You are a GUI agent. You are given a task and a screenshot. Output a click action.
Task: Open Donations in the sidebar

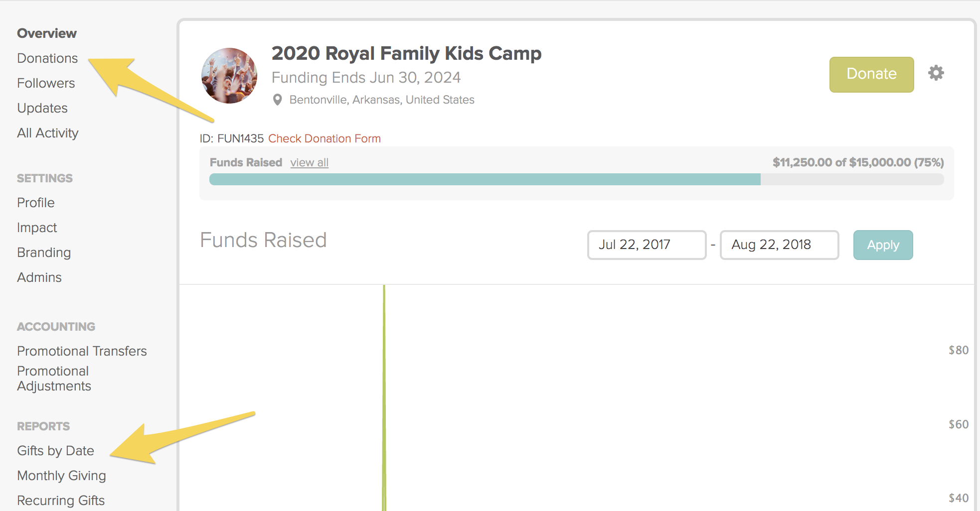pyautogui.click(x=47, y=58)
